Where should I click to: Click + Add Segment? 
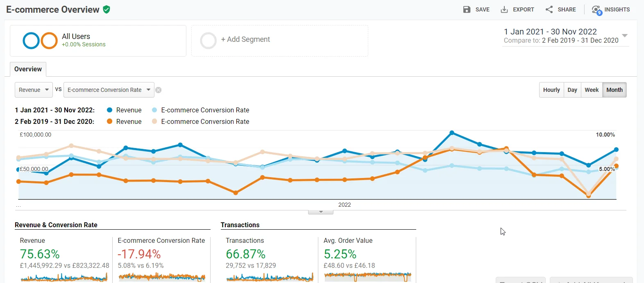click(245, 39)
